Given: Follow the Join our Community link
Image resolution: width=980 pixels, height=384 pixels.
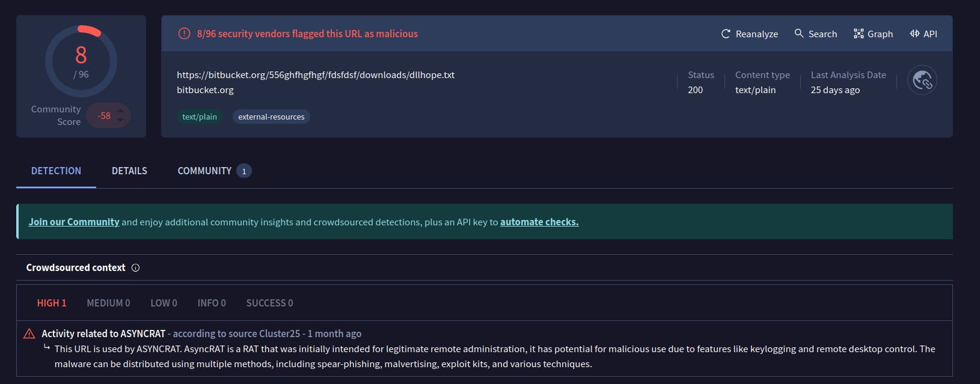Looking at the screenshot, I should point(74,222).
